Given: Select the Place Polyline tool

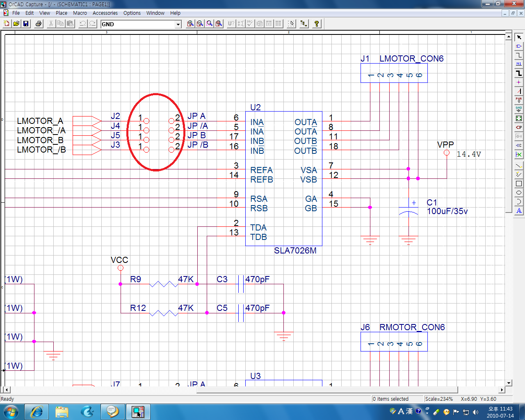Looking at the screenshot, I should (x=519, y=175).
